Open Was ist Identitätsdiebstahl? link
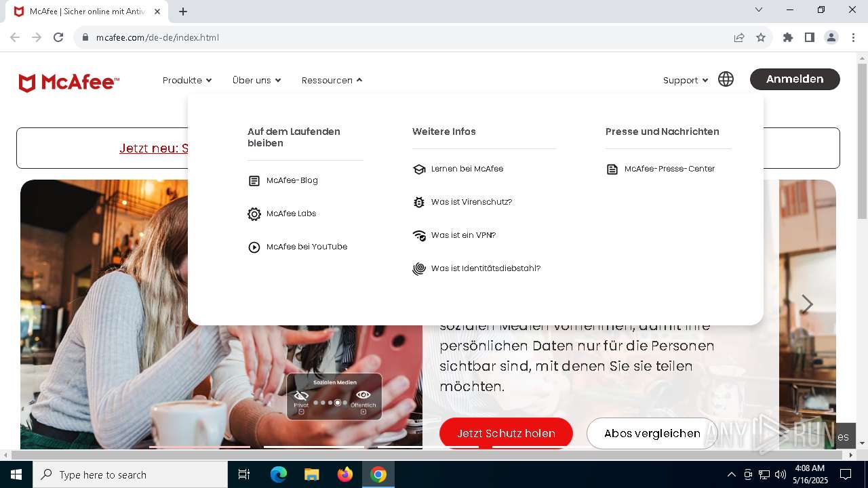868x488 pixels. [486, 268]
